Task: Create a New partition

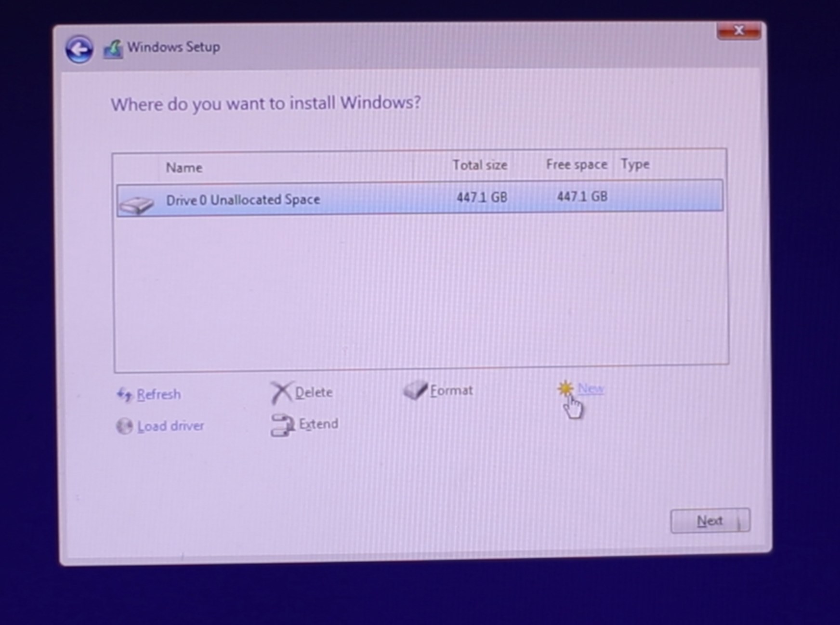Action: pos(591,388)
